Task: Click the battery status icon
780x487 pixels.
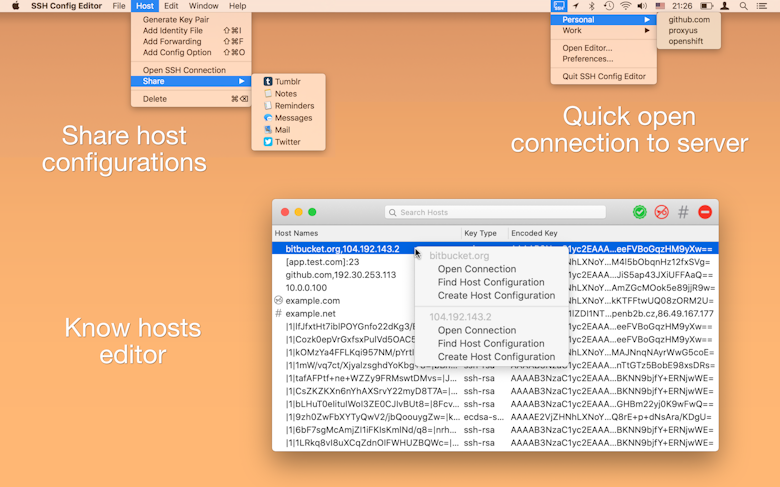Action: [706, 6]
